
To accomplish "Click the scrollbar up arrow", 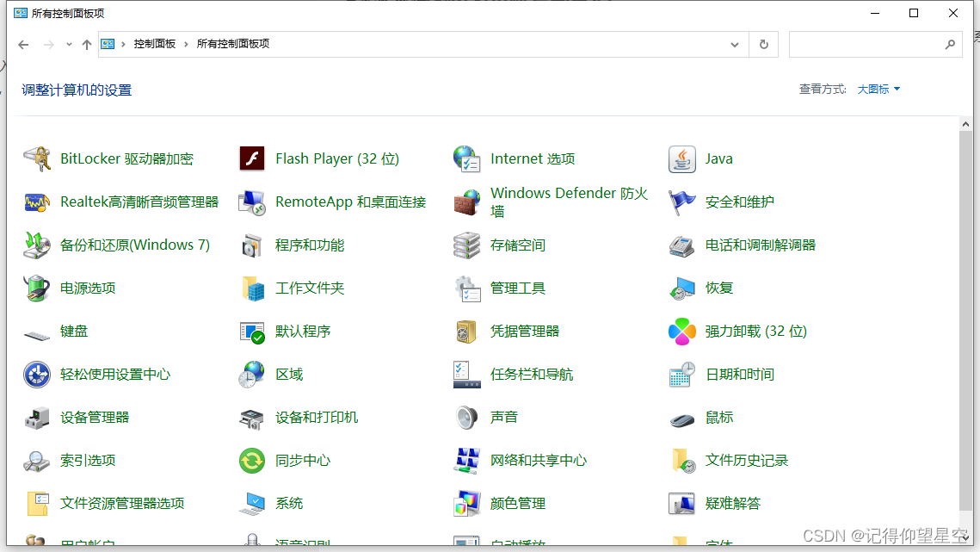I will (x=965, y=125).
